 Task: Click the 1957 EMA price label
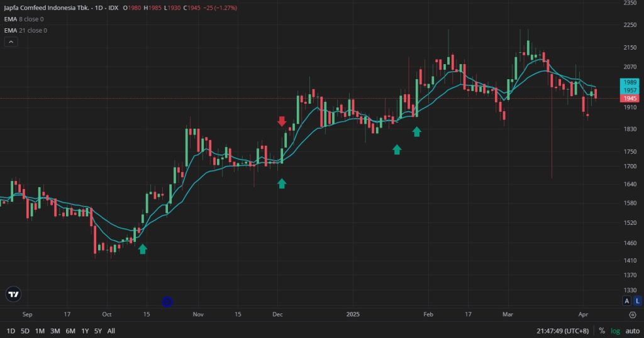click(630, 90)
